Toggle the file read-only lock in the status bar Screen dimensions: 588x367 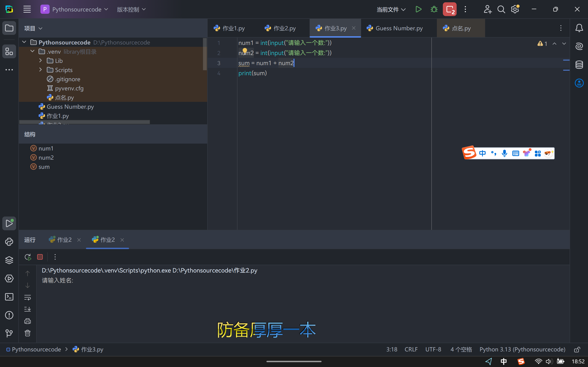(577, 350)
